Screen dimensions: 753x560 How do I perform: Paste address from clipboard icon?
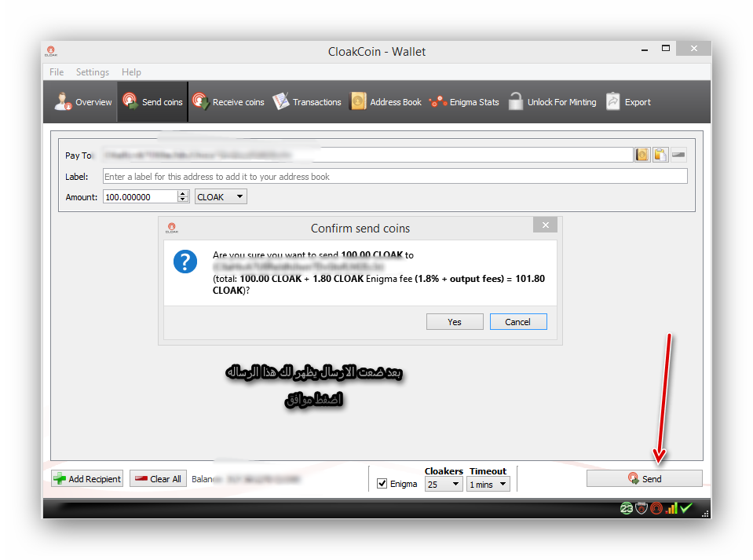click(660, 155)
